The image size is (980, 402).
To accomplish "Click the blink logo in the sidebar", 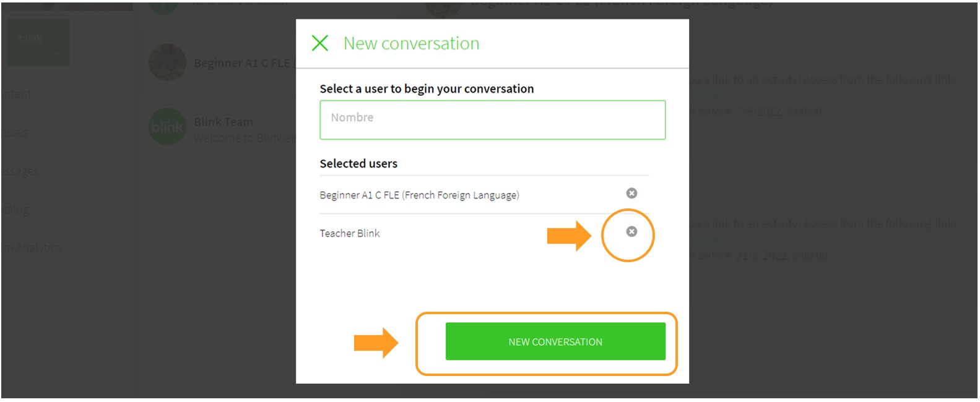I will coord(38,42).
